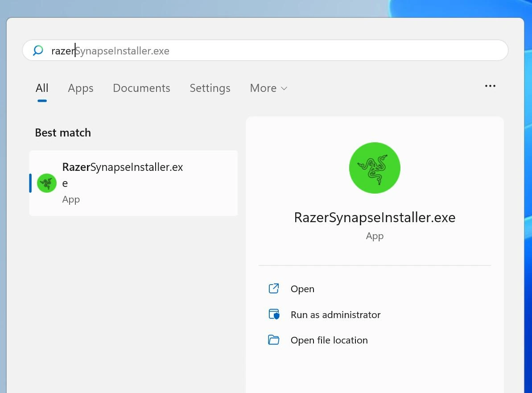Click the RazerSynapseInstaller.exe title in preview pane
532x393 pixels.
[x=375, y=218]
